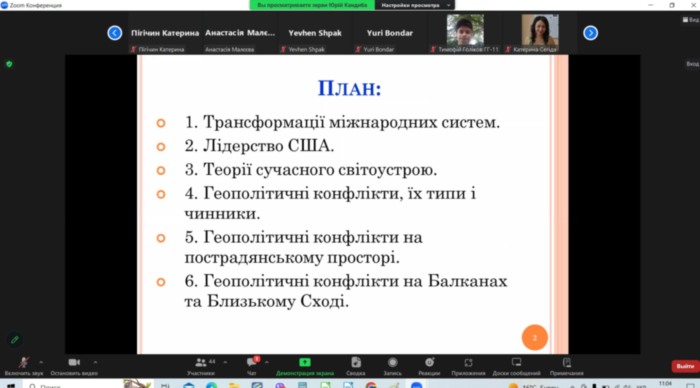Open the green shield encryption info icon
700x388 pixels.
tap(9, 64)
